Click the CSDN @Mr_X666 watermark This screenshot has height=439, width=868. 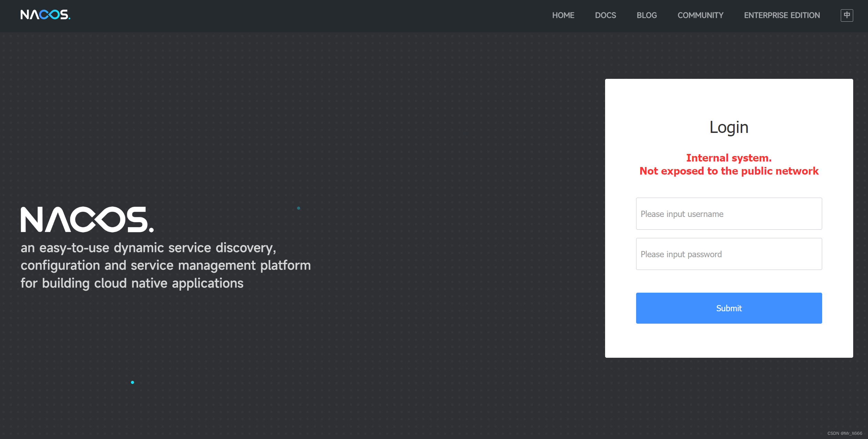tap(845, 433)
